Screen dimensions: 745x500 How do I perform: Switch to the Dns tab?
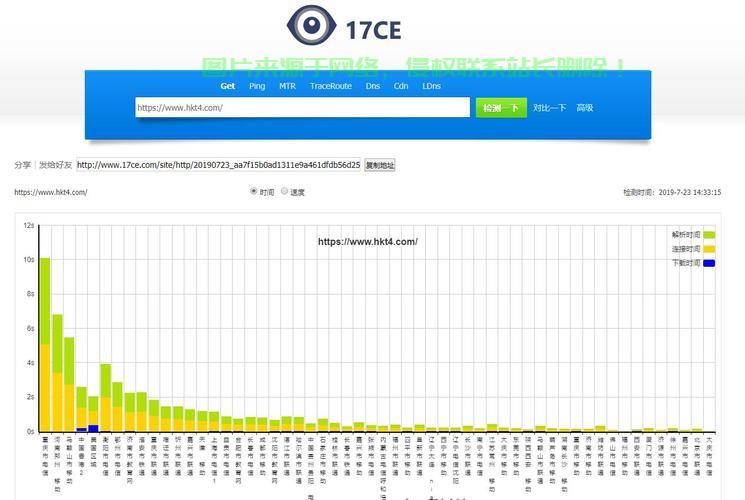pyautogui.click(x=373, y=86)
